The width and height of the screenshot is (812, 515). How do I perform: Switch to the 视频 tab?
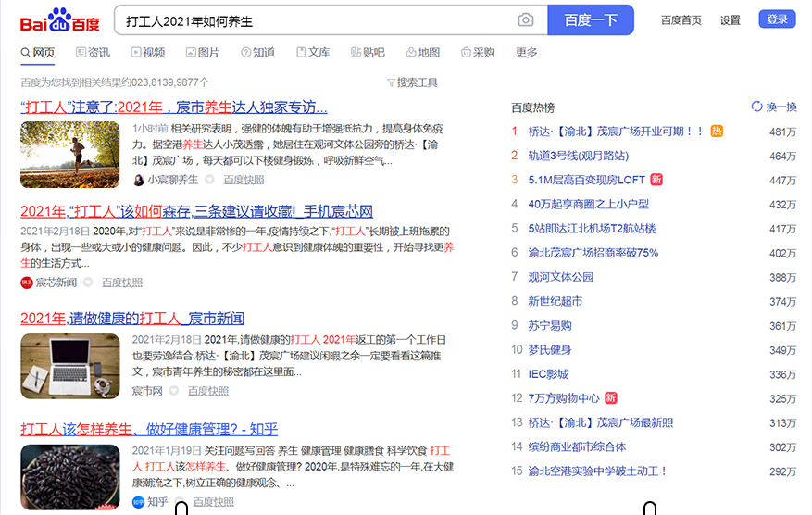coord(147,52)
